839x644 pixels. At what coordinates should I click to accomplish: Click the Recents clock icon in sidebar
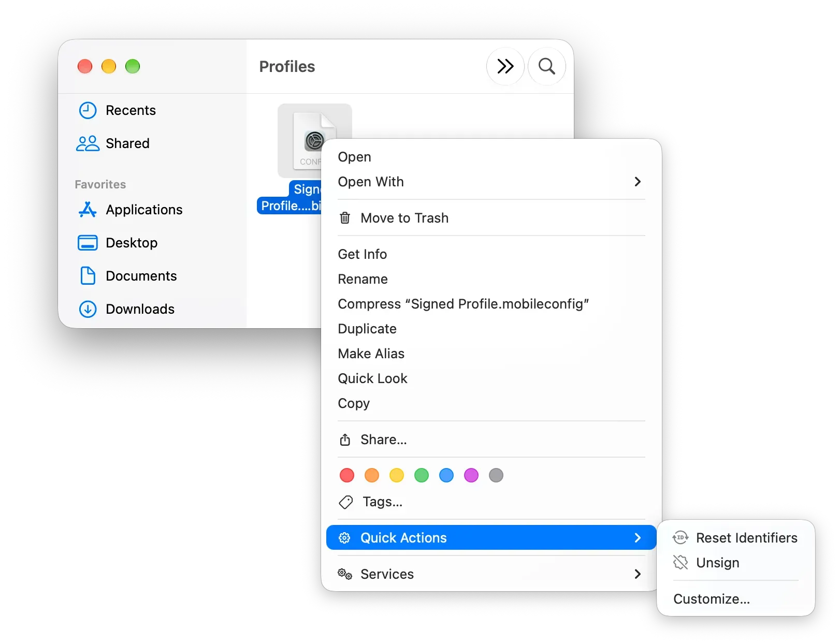click(x=88, y=110)
